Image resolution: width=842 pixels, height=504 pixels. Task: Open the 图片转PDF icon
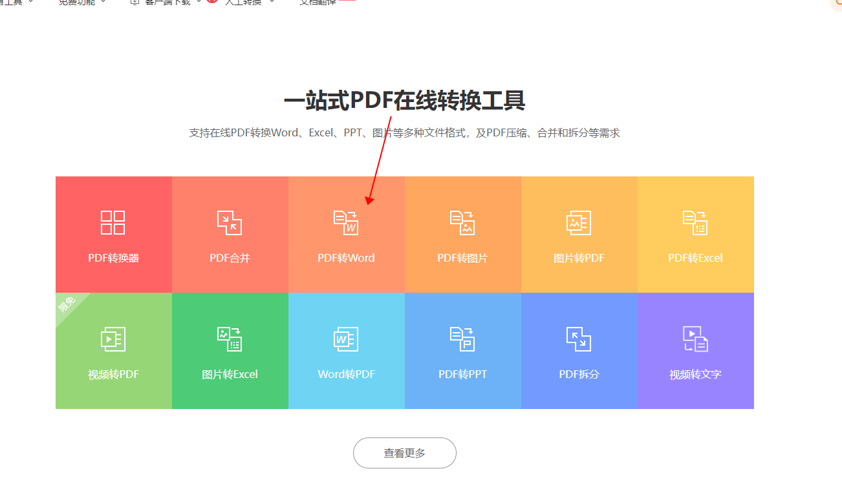(x=579, y=222)
